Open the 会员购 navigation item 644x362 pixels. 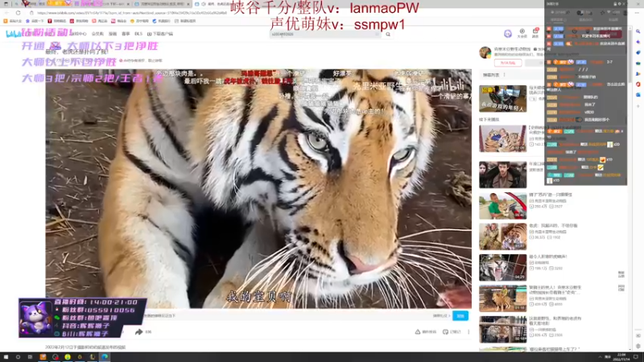point(97,34)
